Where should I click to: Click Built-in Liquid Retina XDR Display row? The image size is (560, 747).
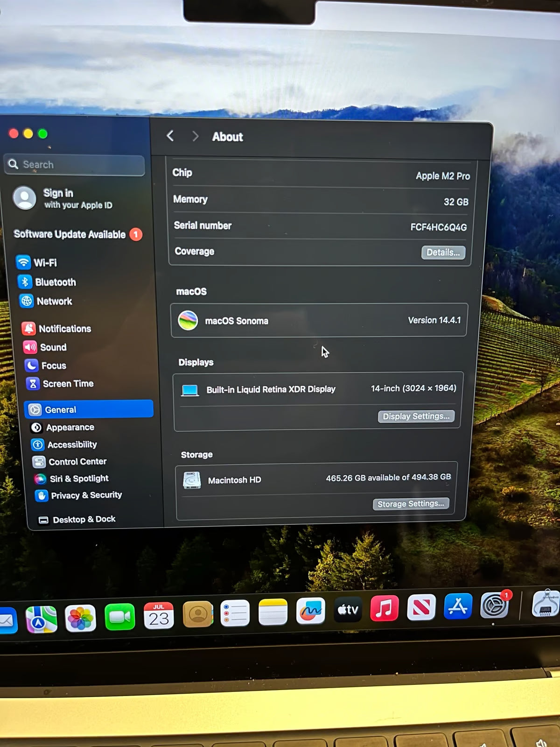[318, 389]
